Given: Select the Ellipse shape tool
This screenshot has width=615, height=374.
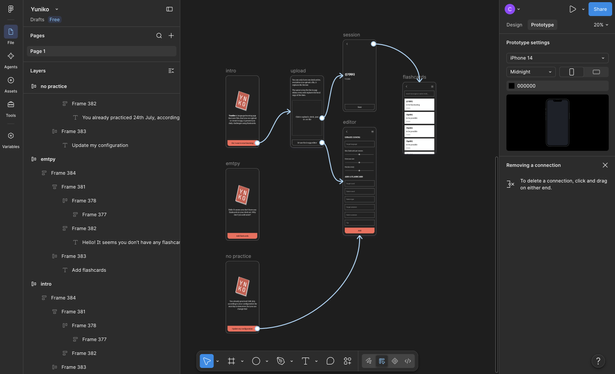Looking at the screenshot, I should (256, 361).
